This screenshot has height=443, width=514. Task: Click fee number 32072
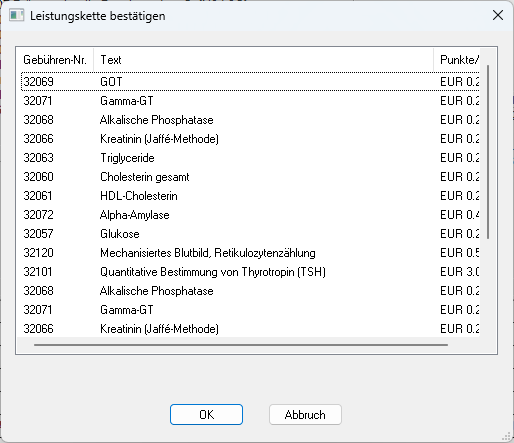(x=38, y=215)
